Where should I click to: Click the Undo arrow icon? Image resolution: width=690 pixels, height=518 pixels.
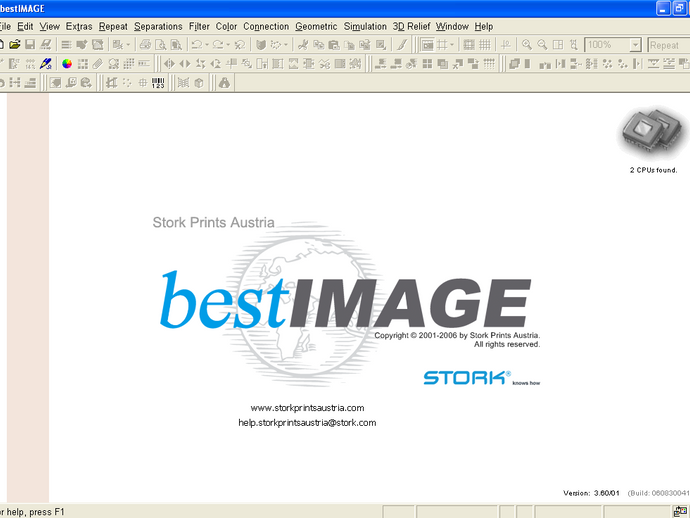pyautogui.click(x=197, y=44)
